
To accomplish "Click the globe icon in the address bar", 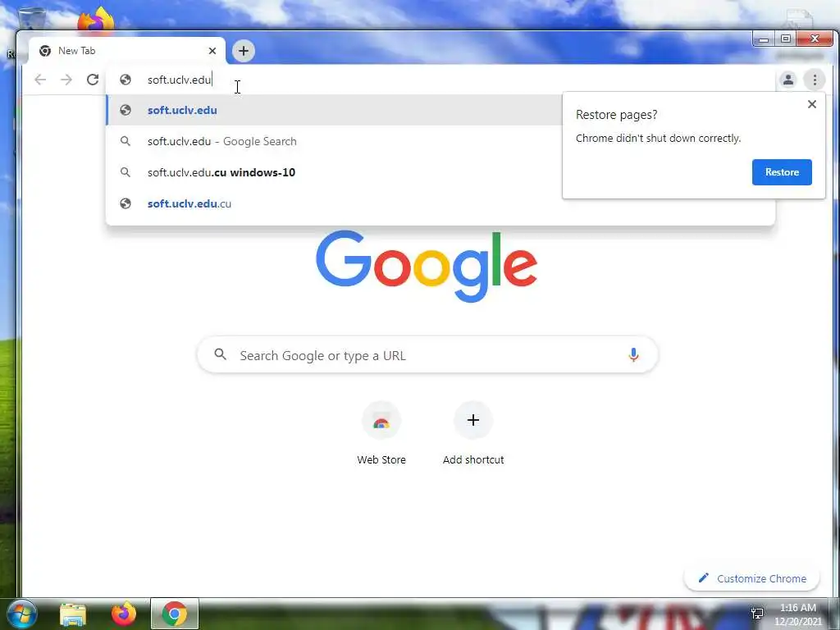I will click(x=126, y=80).
